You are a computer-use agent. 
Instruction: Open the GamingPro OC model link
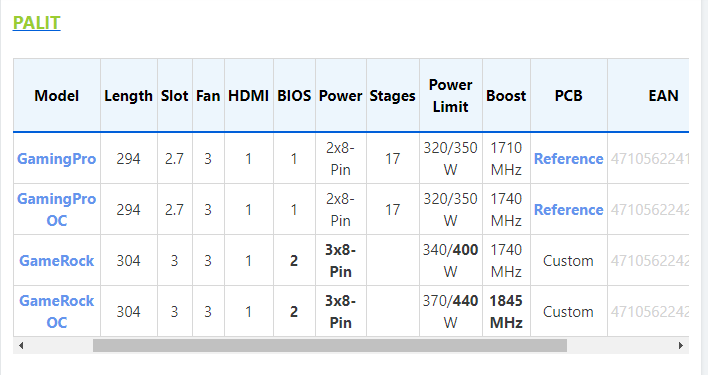point(56,209)
